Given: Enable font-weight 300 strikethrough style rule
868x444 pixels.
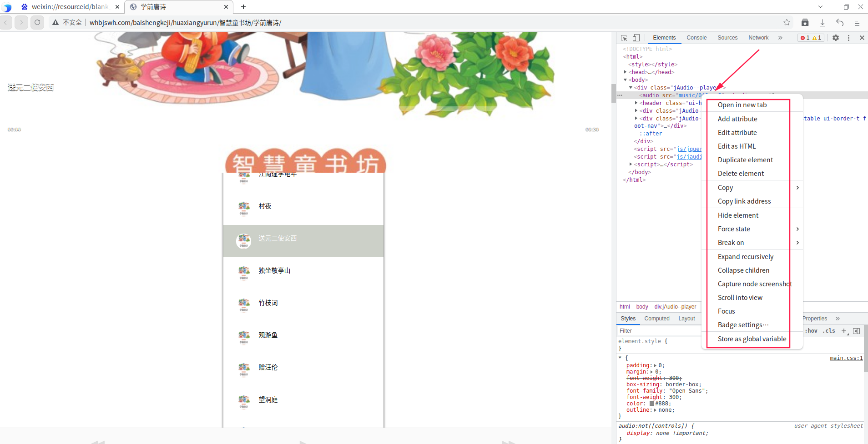Looking at the screenshot, I should pyautogui.click(x=653, y=378).
